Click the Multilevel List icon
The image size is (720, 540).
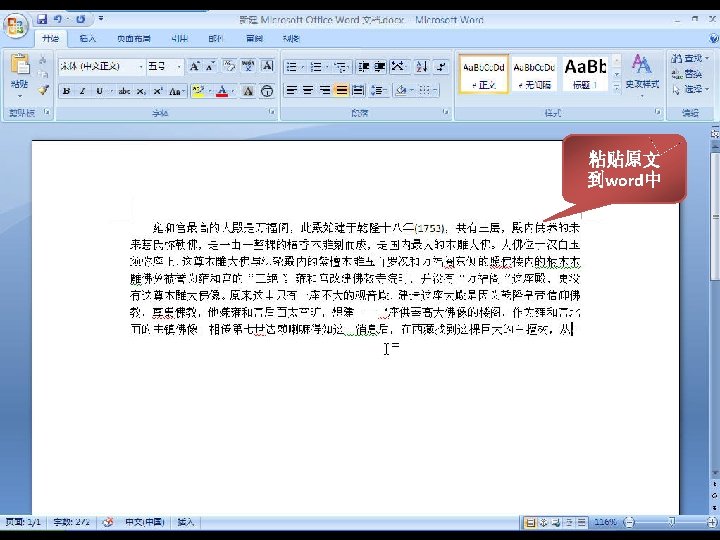point(341,67)
